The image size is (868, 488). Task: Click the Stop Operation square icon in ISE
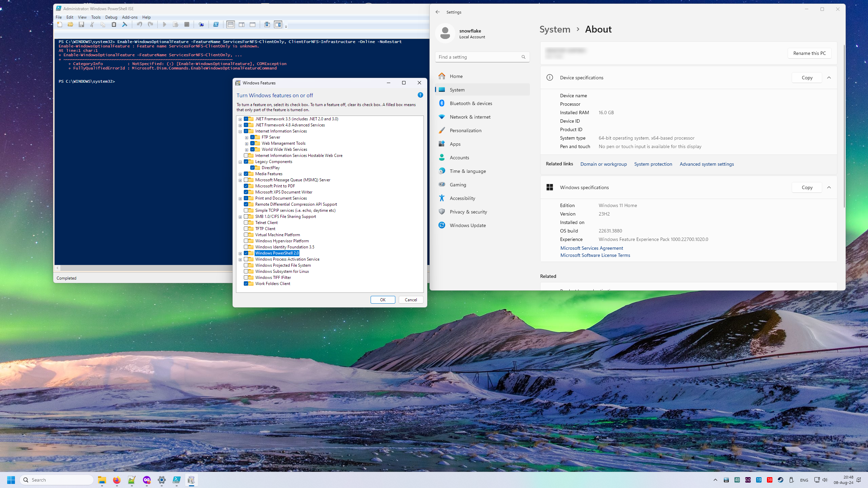coord(186,24)
